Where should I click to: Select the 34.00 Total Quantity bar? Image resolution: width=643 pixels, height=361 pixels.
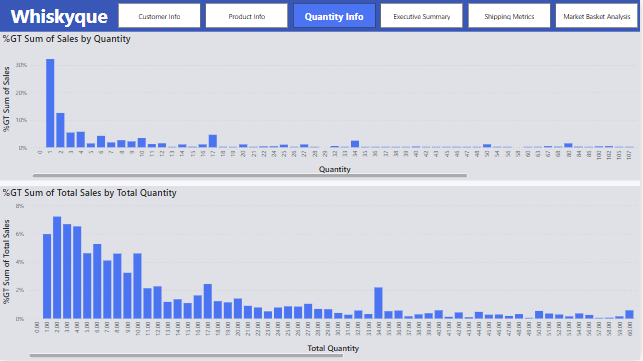379,303
